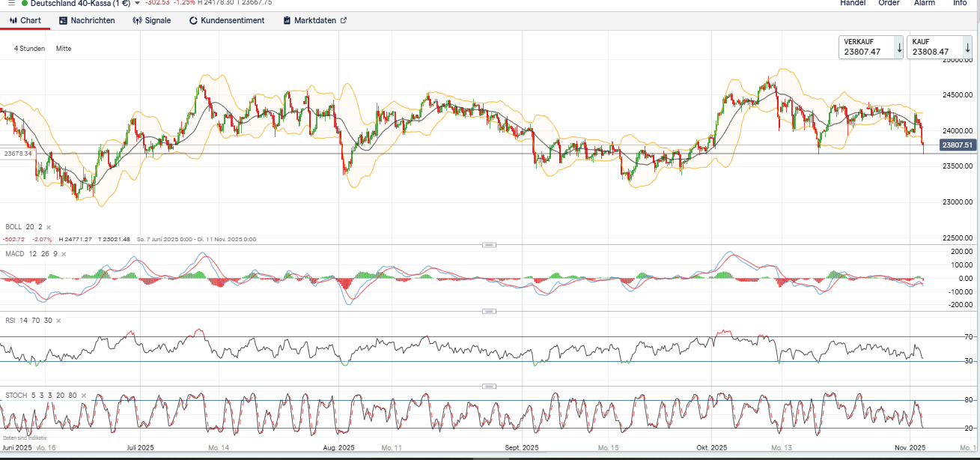Select the Kundensentiment tab

coord(227,21)
